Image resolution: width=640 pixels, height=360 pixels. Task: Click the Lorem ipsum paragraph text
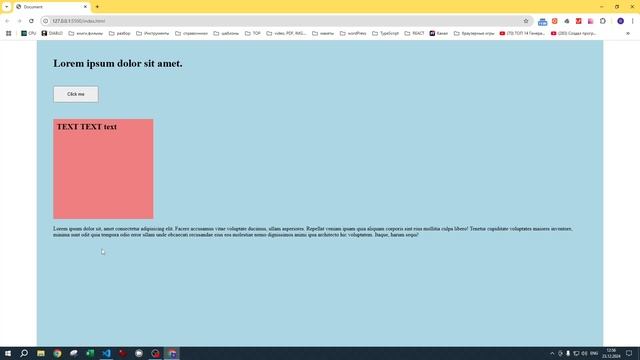pos(313,232)
